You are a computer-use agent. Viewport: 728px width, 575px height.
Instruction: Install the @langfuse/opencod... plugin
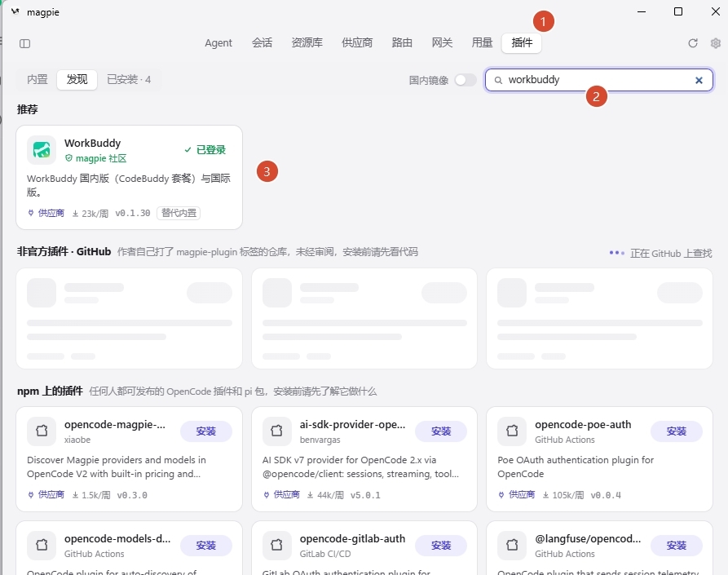(x=677, y=546)
